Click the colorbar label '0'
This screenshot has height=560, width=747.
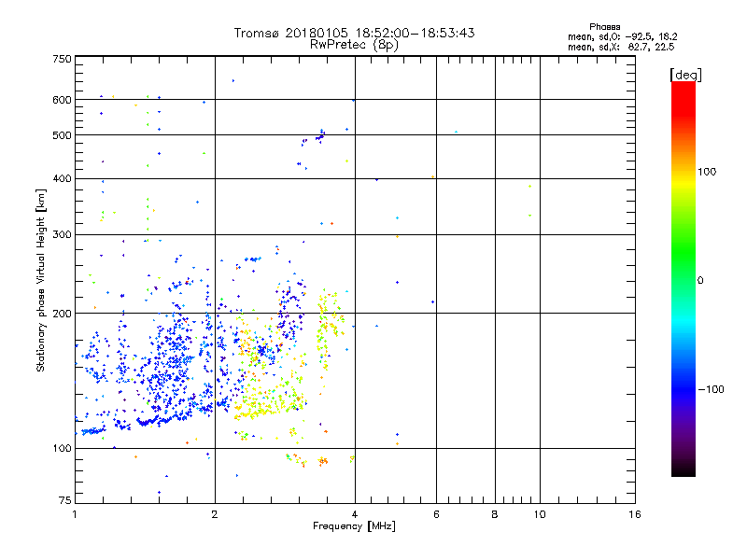click(x=700, y=280)
